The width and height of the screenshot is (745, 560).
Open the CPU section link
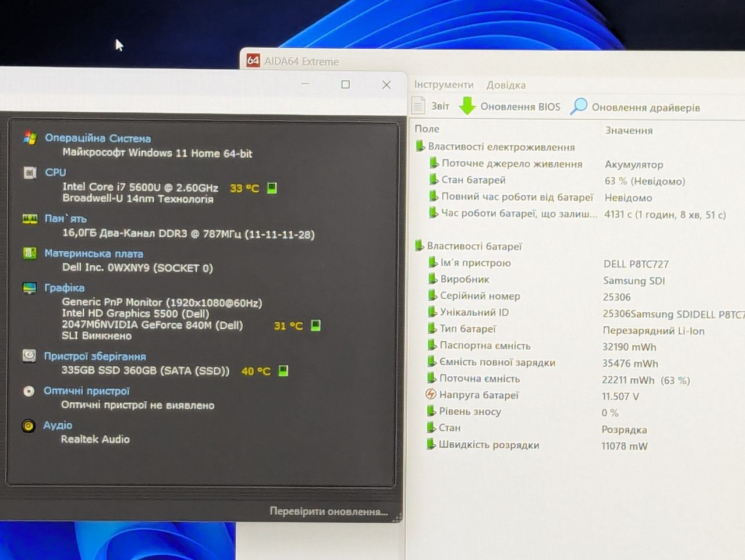(x=55, y=172)
